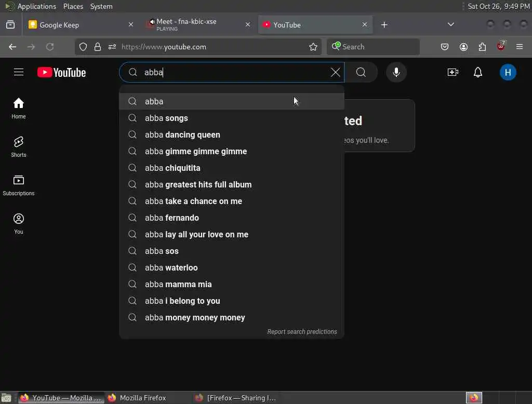This screenshot has height=404, width=532.
Task: Clear the search box with the X icon
Action: click(x=335, y=72)
